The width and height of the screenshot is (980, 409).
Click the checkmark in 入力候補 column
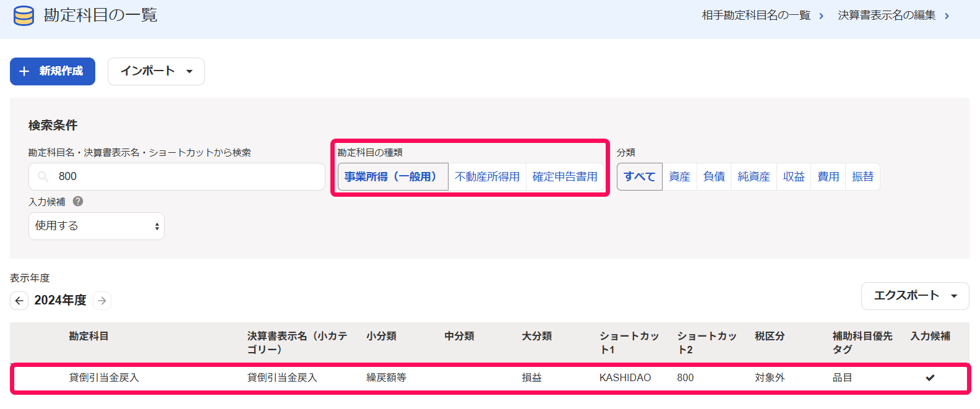pyautogui.click(x=930, y=377)
